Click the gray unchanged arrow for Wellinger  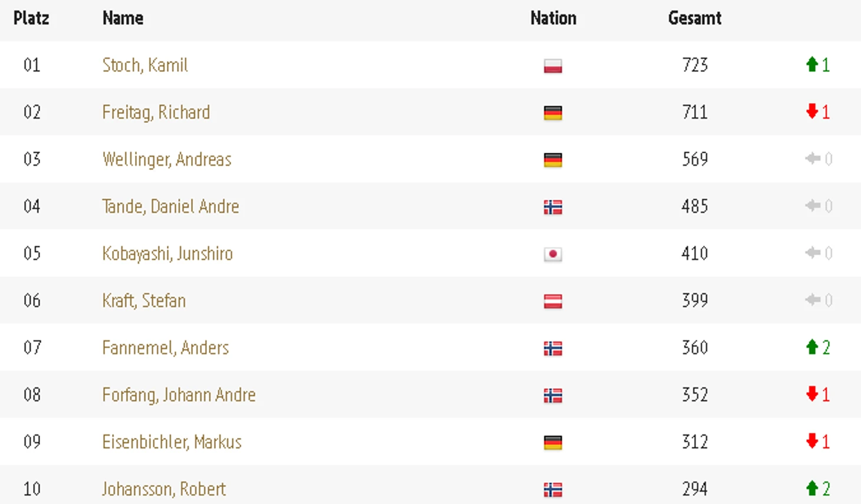pyautogui.click(x=813, y=158)
